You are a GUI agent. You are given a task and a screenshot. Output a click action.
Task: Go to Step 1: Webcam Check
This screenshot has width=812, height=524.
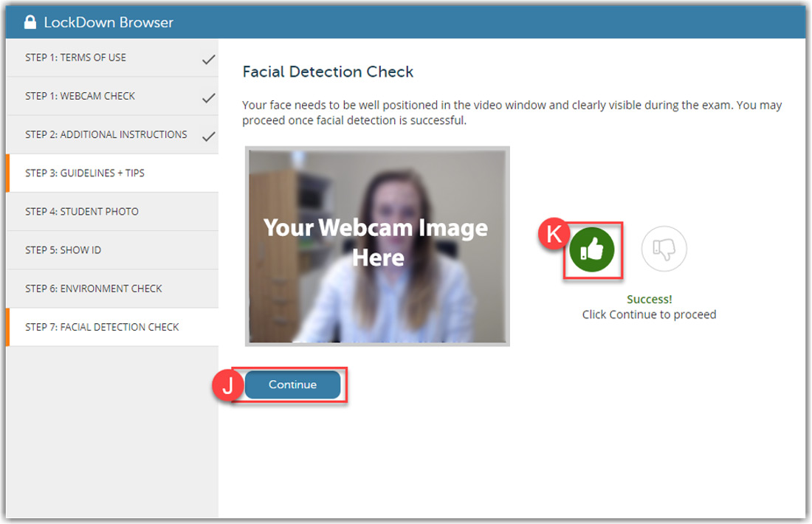click(80, 96)
